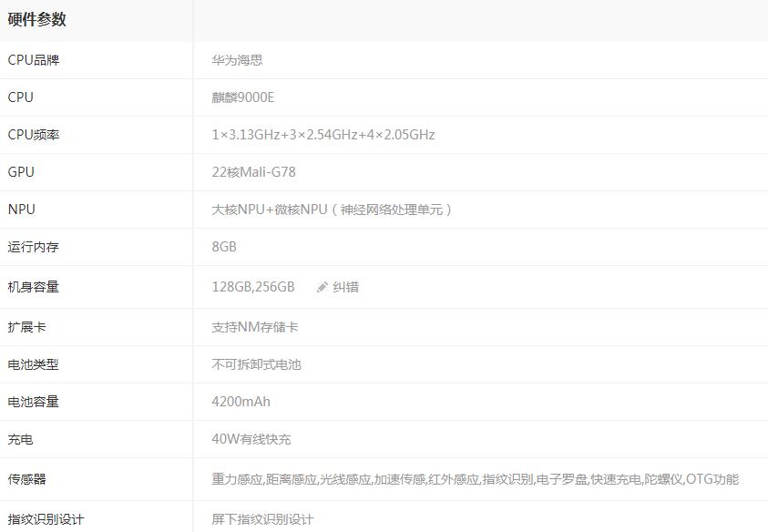Select the 128GB,256GB storage capacity value

(x=253, y=287)
